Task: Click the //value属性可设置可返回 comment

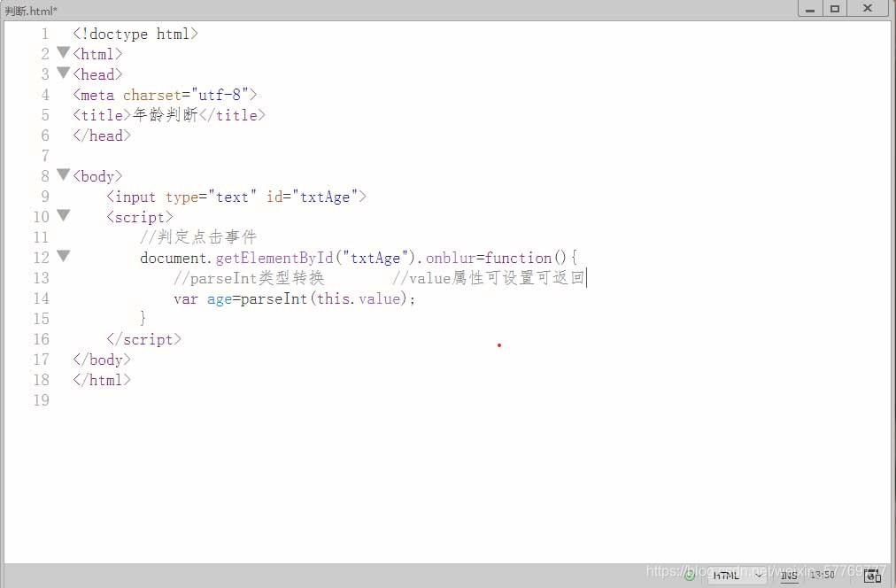Action: point(489,278)
